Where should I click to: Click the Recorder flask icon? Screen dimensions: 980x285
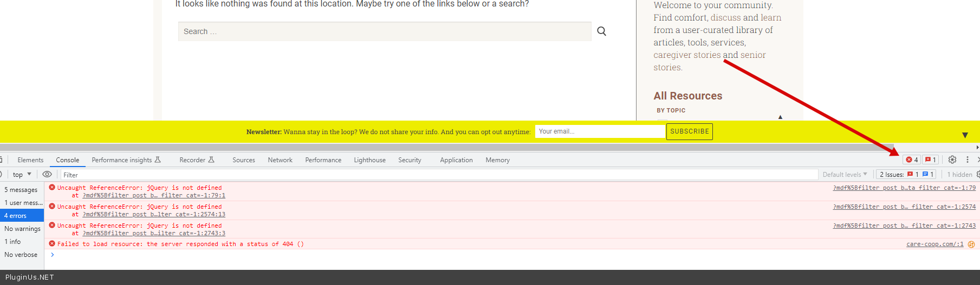coord(211,160)
